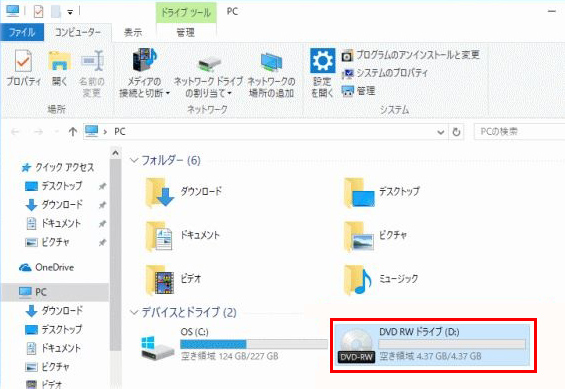The width and height of the screenshot is (565, 389).
Task: Select ダウンロード under PC in the tree
Action: (x=54, y=310)
